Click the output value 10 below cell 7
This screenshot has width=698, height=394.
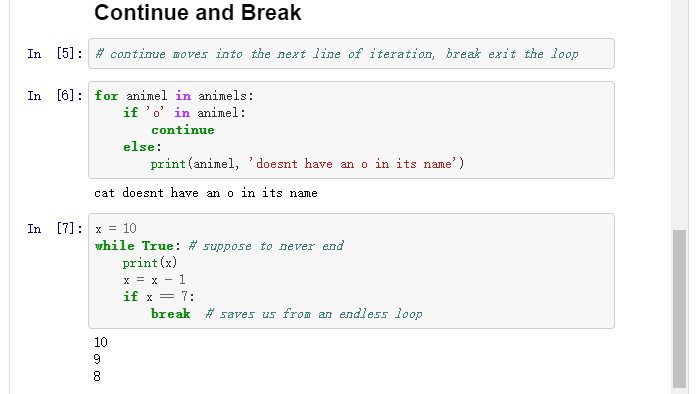coord(101,342)
